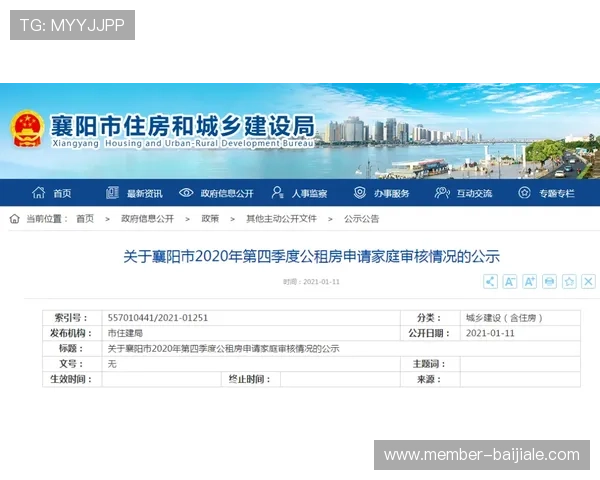Click the people icon beside 互动交流
The width and height of the screenshot is (600, 480).
[x=442, y=193]
